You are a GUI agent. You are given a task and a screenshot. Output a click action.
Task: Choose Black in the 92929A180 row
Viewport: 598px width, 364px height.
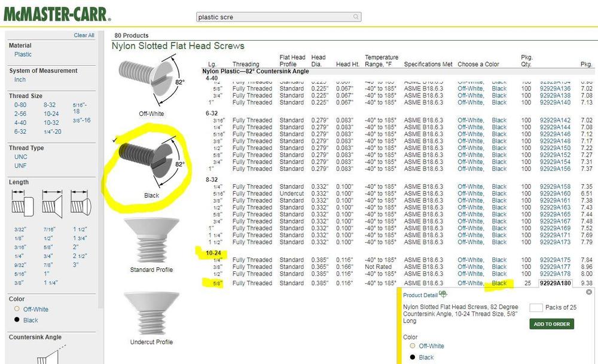point(499,283)
